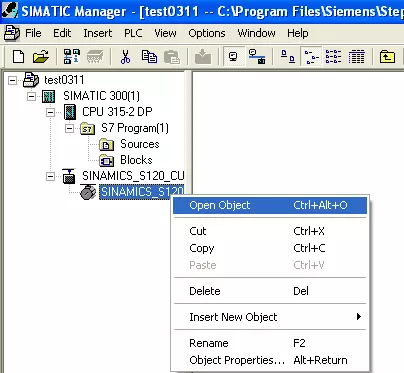
Task: Click the S7 Memory Card toolbar icon
Action: (95, 56)
